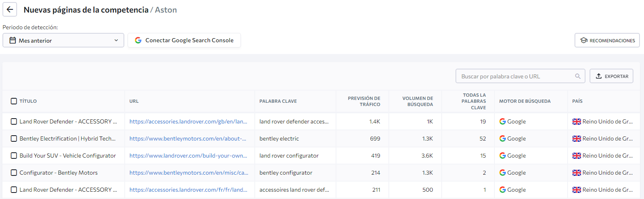
Task: Sort by TODAS LA PALABRAS CLAVE column
Action: click(474, 101)
